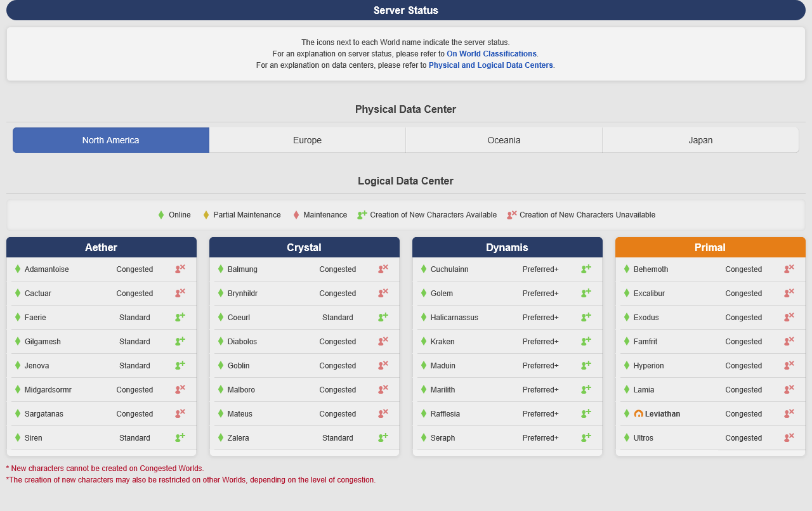Click the Maduin world name
Viewport: 812px width, 511px height.
point(443,366)
